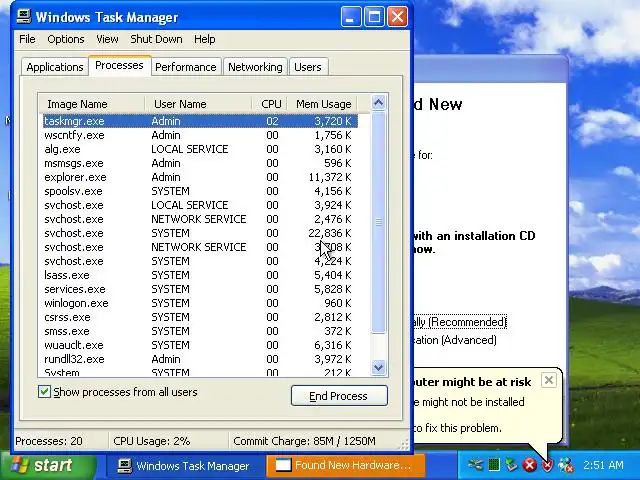
Task: Click the vertical scrollbar thumb in process list
Action: pos(378,222)
